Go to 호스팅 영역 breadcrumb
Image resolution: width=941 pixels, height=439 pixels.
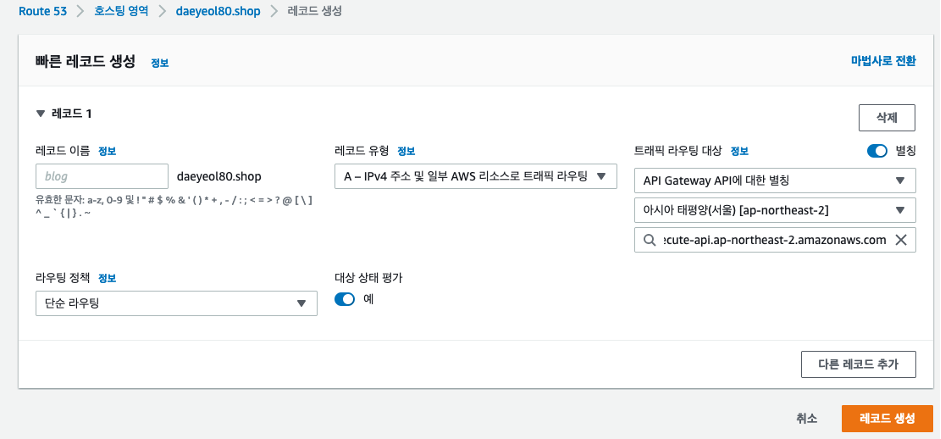pyautogui.click(x=121, y=11)
